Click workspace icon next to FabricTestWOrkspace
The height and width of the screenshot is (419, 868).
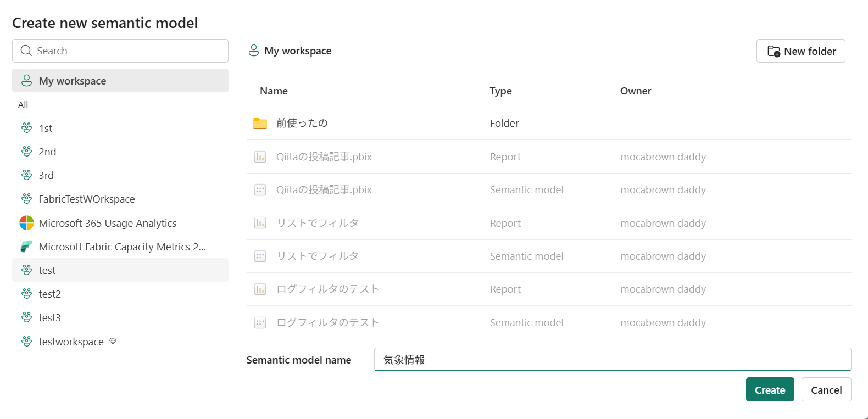coord(26,199)
